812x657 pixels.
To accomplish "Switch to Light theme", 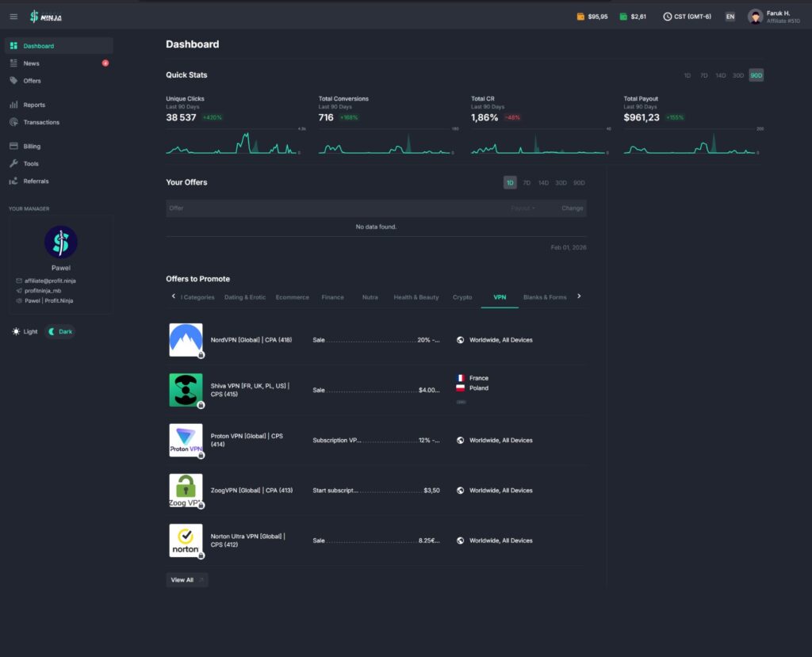I will click(x=25, y=331).
